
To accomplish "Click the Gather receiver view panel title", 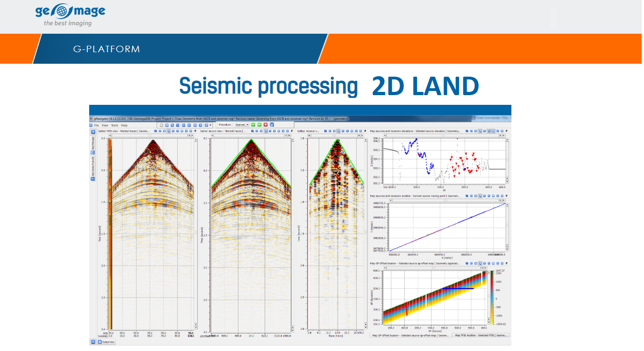I will [309, 131].
